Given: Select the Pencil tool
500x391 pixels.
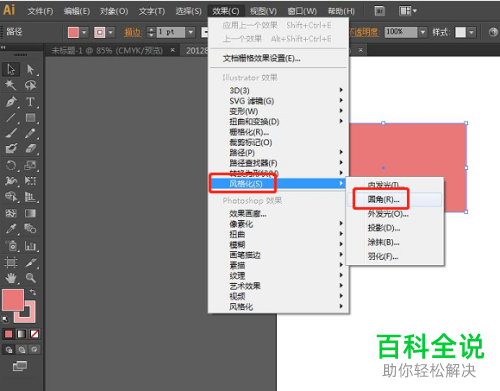Looking at the screenshot, I should [x=31, y=133].
